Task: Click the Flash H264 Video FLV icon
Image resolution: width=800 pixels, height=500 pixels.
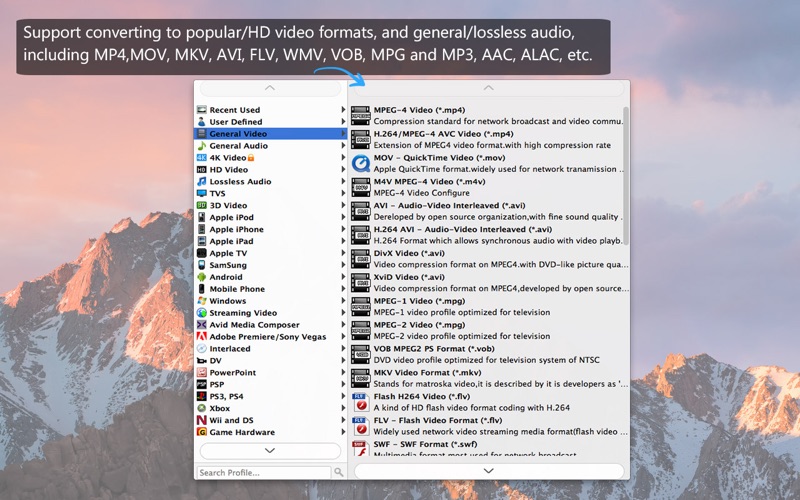Action: pyautogui.click(x=361, y=402)
